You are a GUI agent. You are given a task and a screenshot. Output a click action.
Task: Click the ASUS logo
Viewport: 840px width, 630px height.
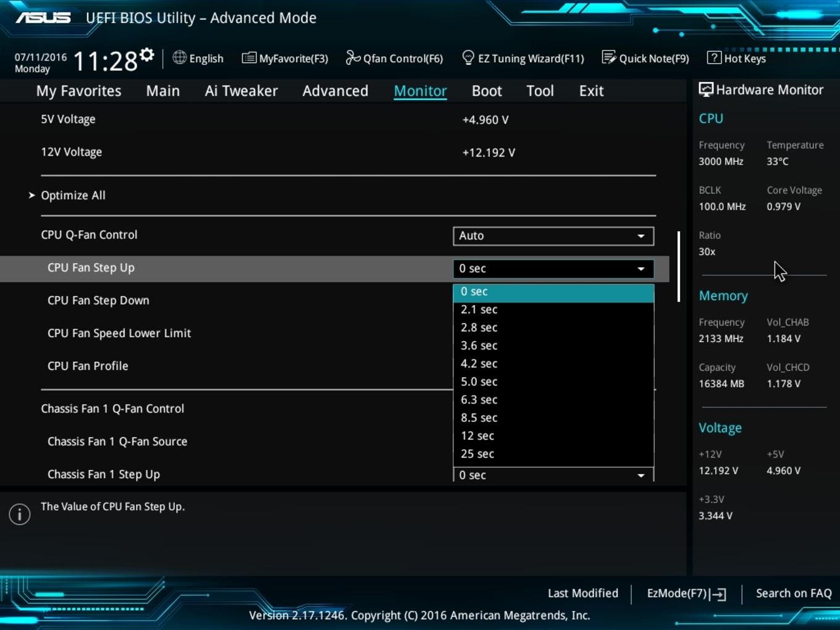coord(43,17)
